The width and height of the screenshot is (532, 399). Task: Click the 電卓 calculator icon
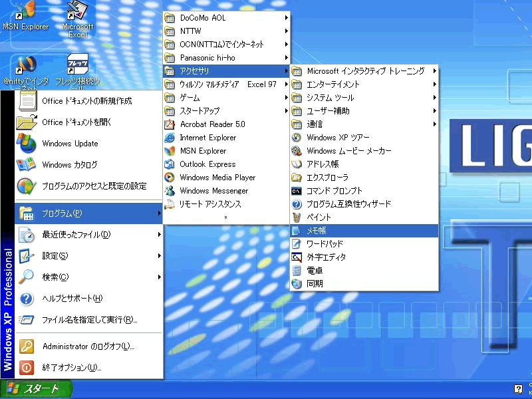point(297,271)
